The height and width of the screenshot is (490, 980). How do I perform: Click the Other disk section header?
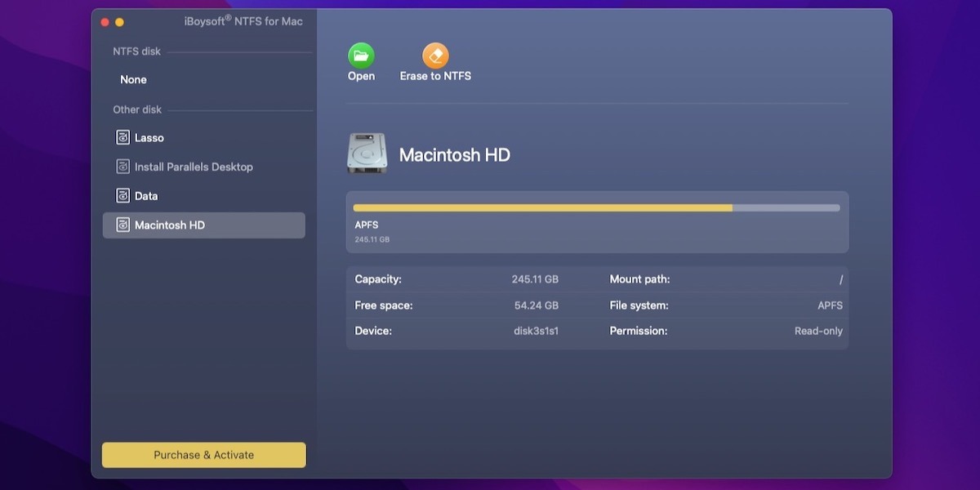pos(136,109)
